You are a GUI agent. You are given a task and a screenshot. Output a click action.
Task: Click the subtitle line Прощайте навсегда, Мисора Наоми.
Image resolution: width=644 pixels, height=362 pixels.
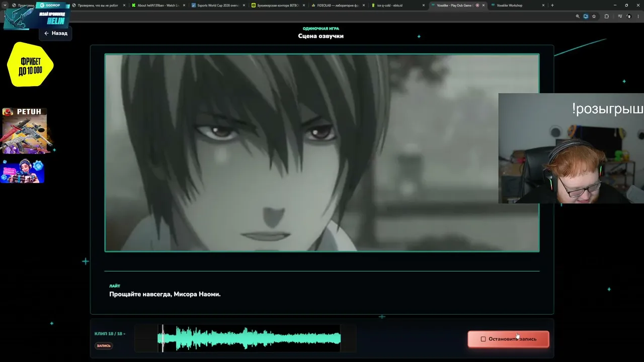click(x=165, y=294)
